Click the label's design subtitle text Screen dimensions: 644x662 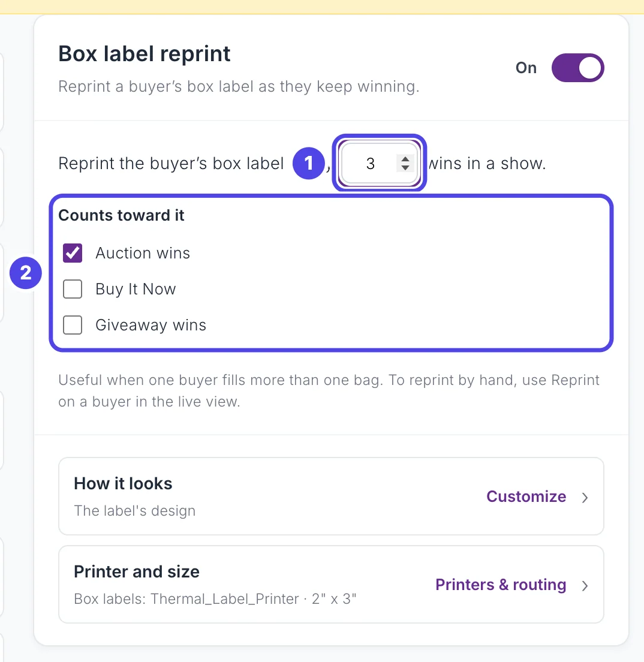[135, 511]
